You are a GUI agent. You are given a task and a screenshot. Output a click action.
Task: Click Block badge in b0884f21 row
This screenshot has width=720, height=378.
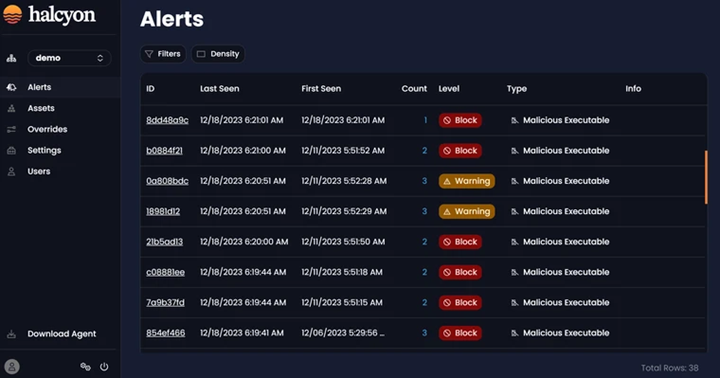click(x=460, y=151)
